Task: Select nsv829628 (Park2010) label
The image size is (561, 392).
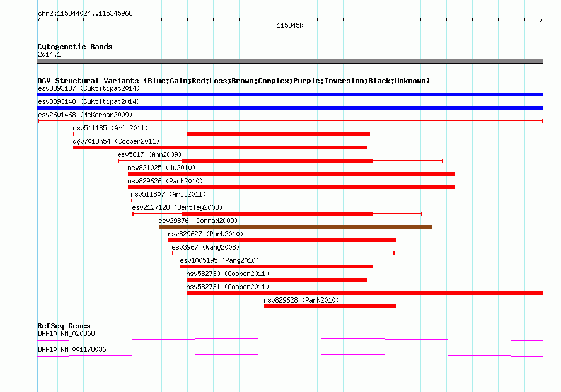Action: pyautogui.click(x=301, y=300)
